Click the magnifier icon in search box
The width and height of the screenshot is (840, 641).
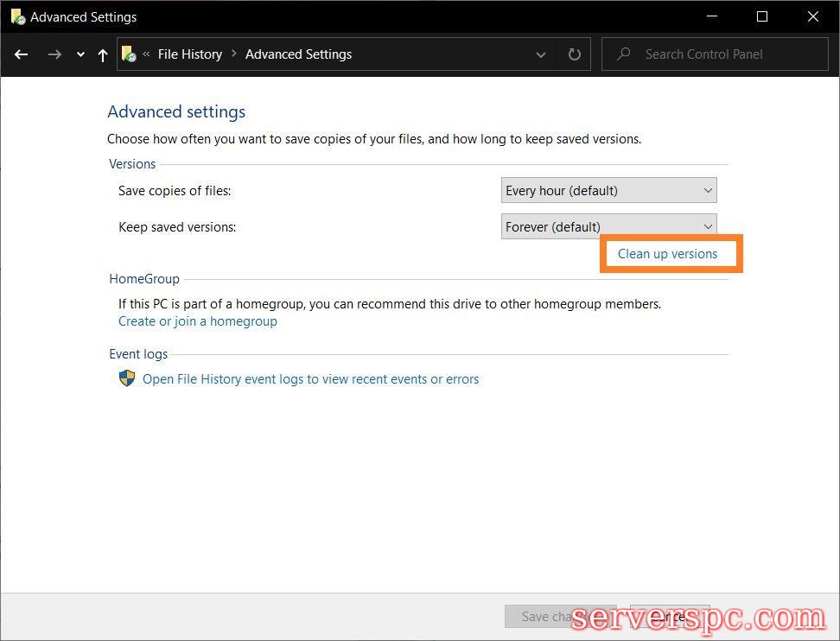tap(623, 54)
